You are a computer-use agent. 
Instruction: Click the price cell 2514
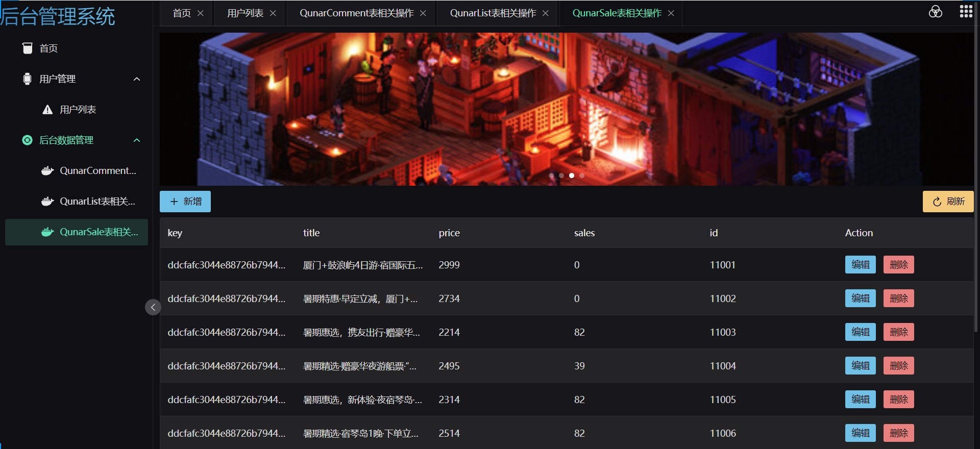[x=449, y=433]
